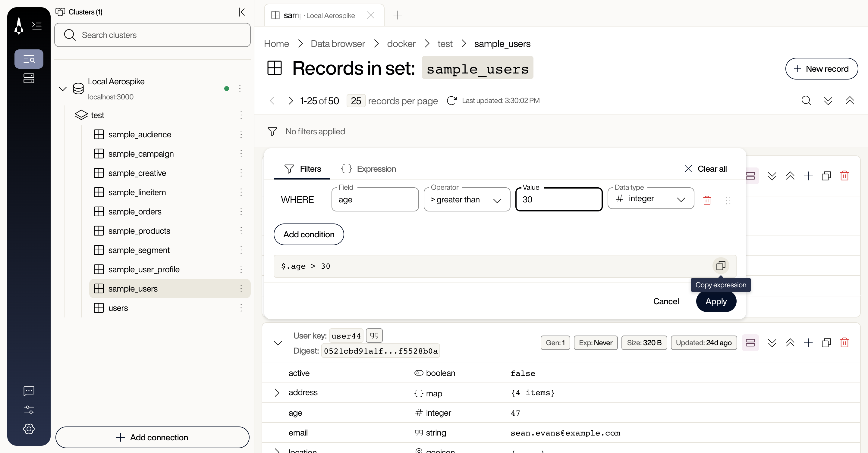
Task: Apply the filter
Action: point(716,301)
